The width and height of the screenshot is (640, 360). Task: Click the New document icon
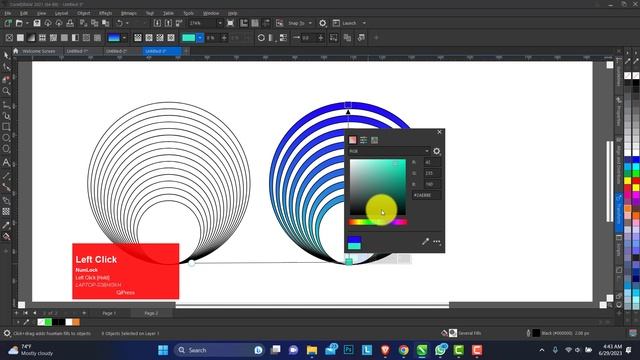[8, 23]
